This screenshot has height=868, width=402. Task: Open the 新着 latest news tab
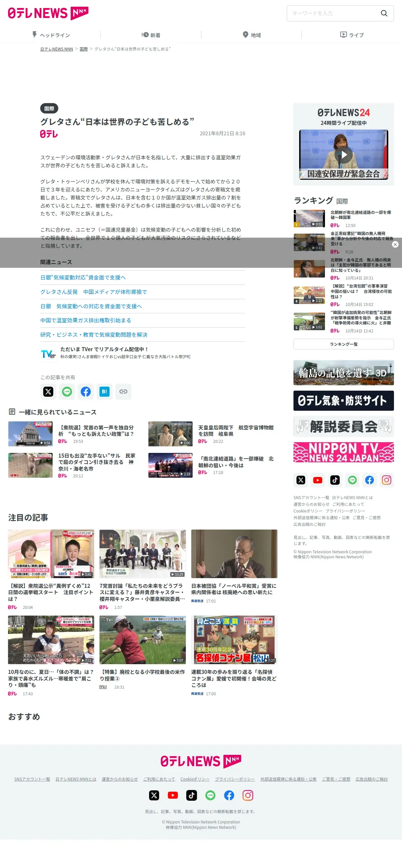pyautogui.click(x=150, y=35)
